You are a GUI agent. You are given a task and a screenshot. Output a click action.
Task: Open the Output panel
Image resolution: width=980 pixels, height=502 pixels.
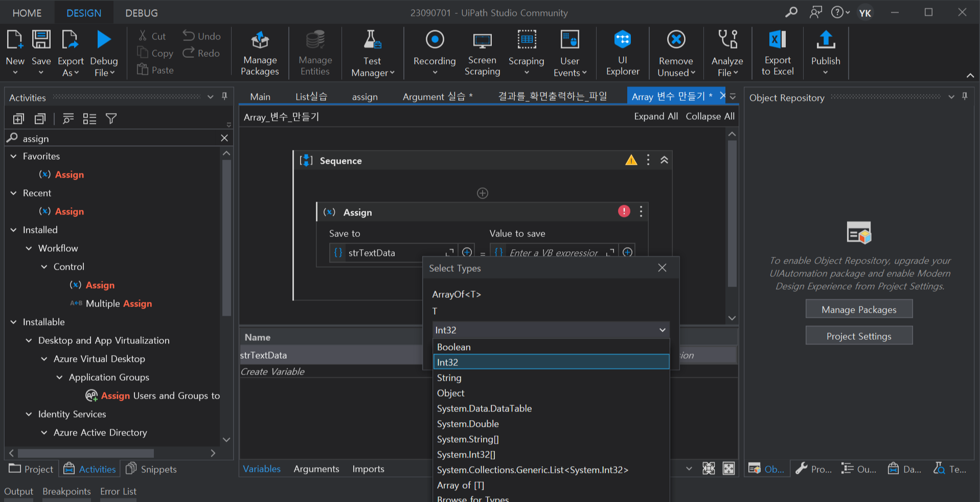click(x=19, y=491)
